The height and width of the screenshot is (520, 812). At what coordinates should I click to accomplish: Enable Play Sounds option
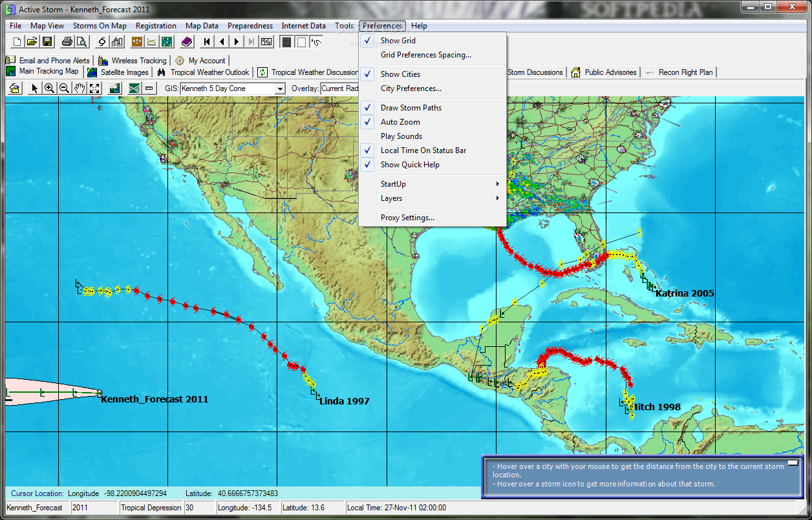coord(433,136)
